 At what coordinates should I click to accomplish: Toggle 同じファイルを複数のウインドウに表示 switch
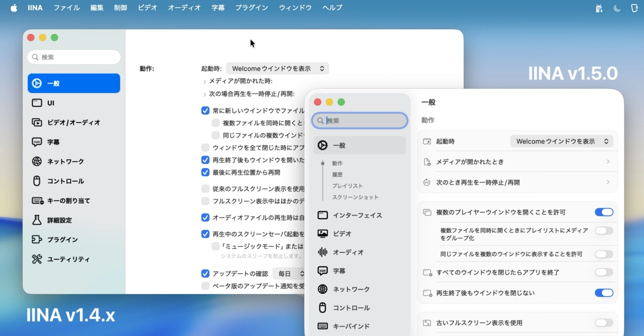click(x=604, y=254)
